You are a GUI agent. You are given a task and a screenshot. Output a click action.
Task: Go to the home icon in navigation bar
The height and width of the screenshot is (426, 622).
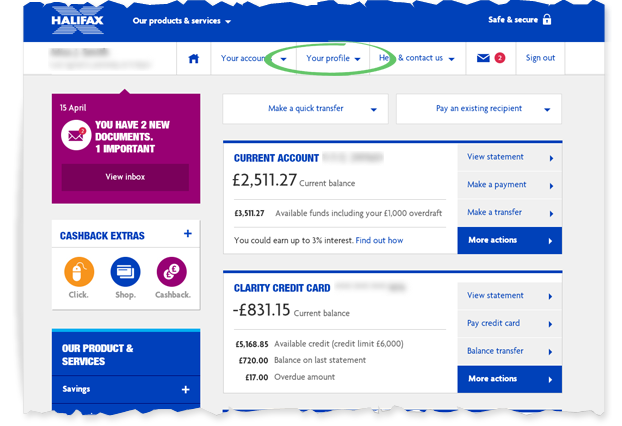(194, 59)
